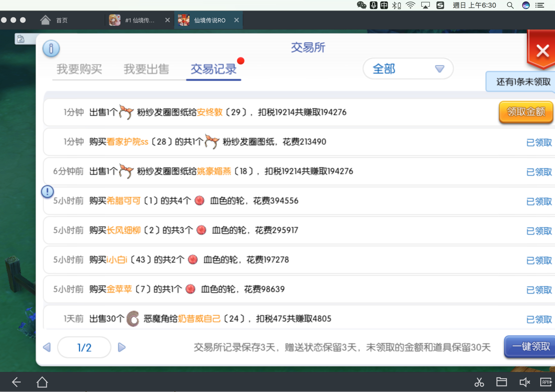The height and width of the screenshot is (392, 555).
Task: Tap the home icon in the bottom navigation bar
Action: 42,382
